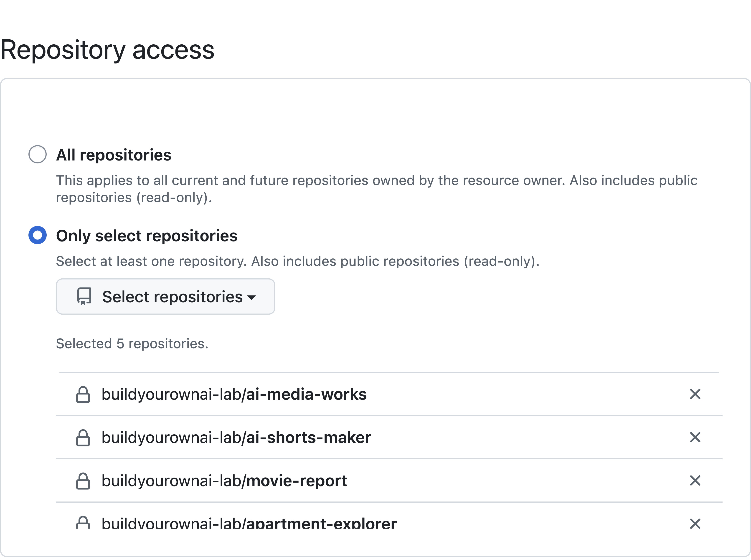
Task: Choose the Only select repositories option
Action: click(x=38, y=235)
